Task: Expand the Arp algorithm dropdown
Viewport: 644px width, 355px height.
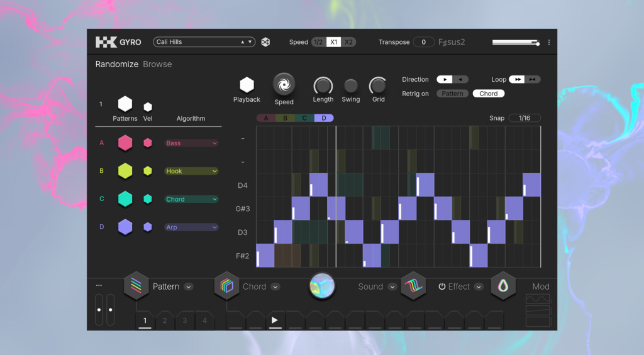Action: point(191,227)
